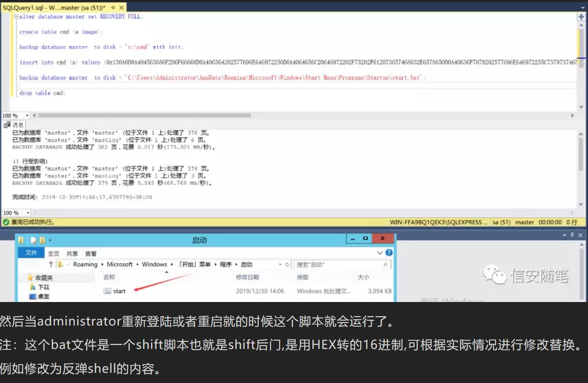This screenshot has width=588, height=383.
Task: Open the messages pane zoom 100 % dropdown
Action: point(28,213)
